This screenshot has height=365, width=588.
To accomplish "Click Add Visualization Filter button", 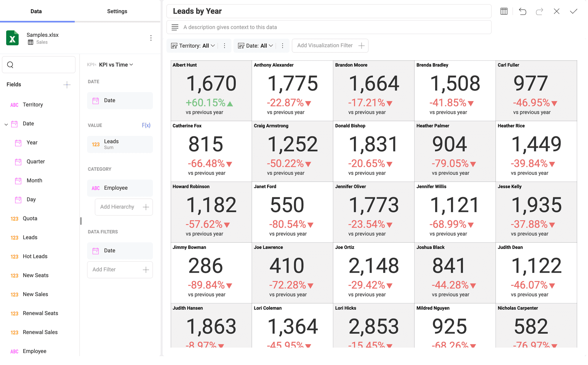I will coord(330,46).
